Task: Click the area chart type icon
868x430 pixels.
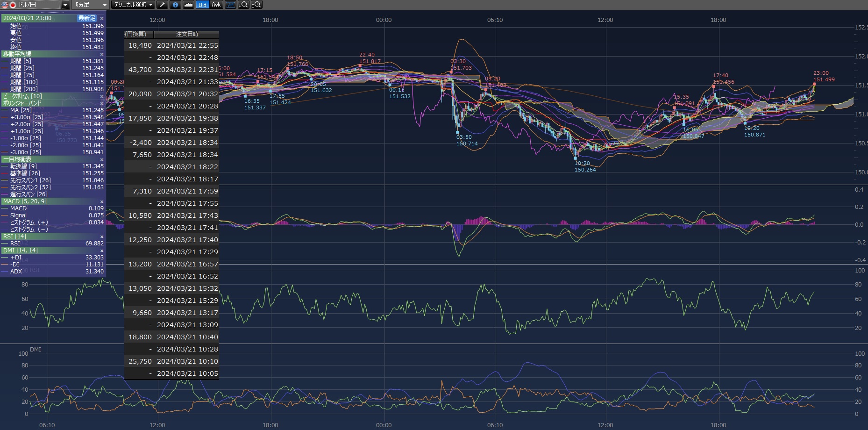Action: 188,5
